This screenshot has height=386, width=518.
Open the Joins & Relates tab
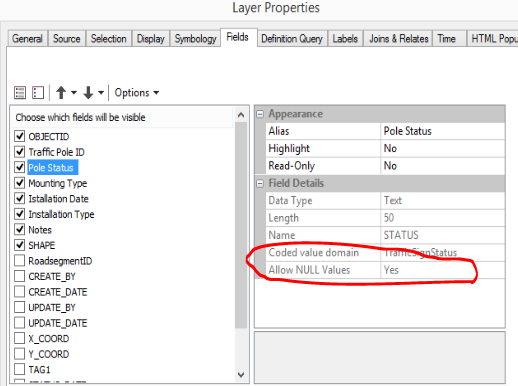click(399, 39)
